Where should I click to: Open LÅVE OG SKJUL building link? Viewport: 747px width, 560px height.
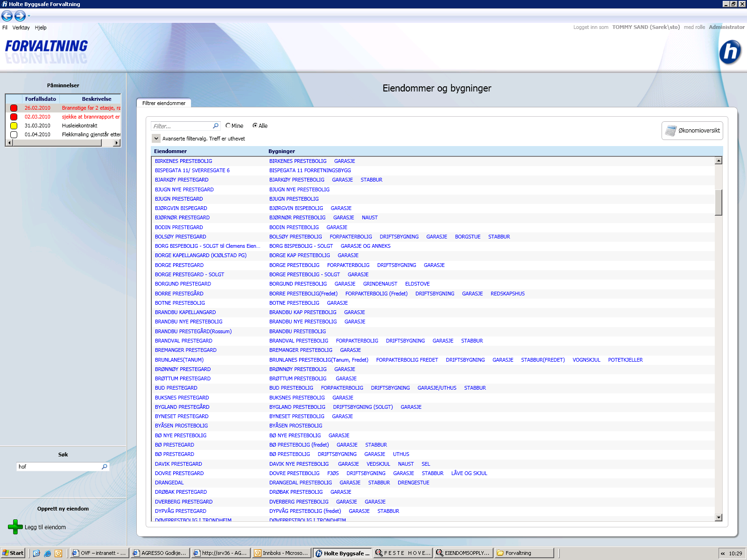pos(469,473)
